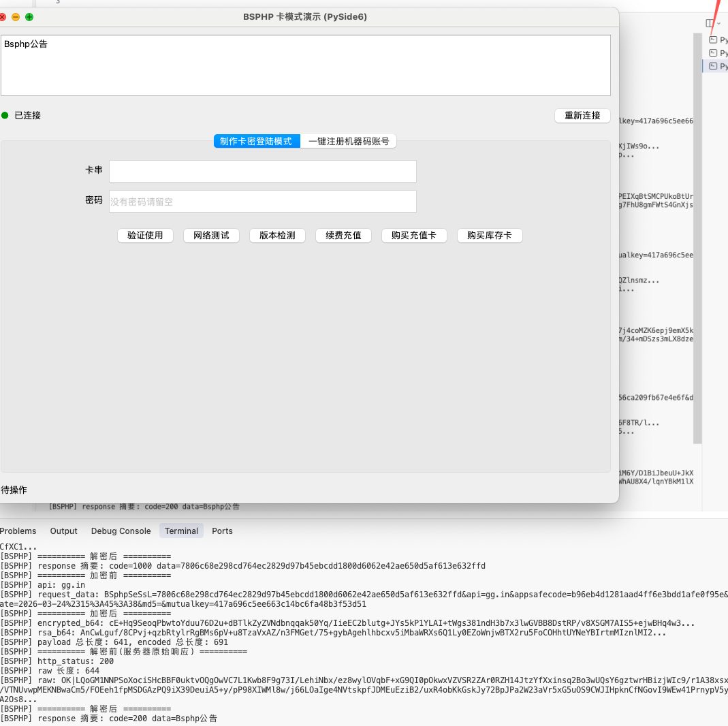Click 购买库存卡 button
The width and height of the screenshot is (728, 726).
[490, 236]
